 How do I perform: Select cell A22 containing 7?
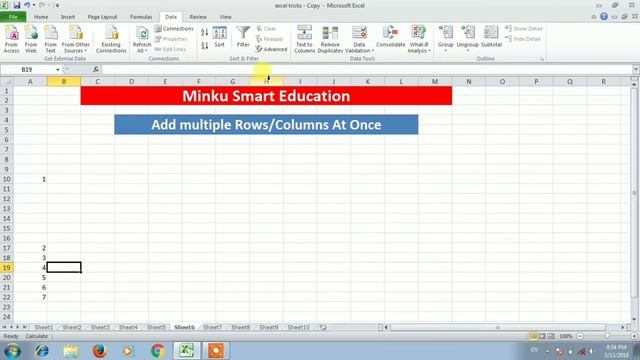[x=30, y=297]
